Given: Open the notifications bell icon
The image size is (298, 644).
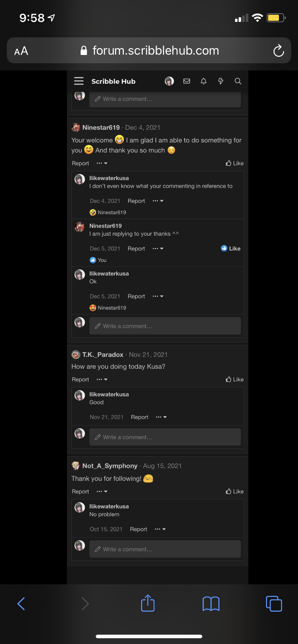Looking at the screenshot, I should [204, 81].
